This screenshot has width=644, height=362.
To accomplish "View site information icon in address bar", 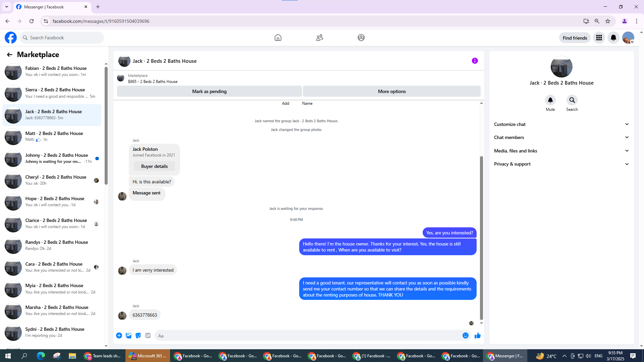I will 46,21.
